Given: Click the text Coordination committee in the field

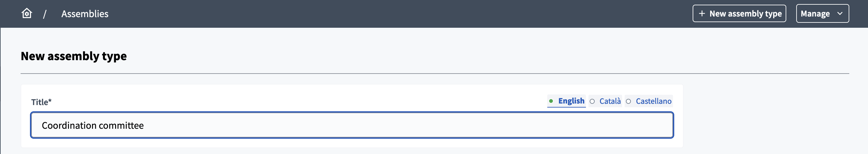Looking at the screenshot, I should click(93, 125).
